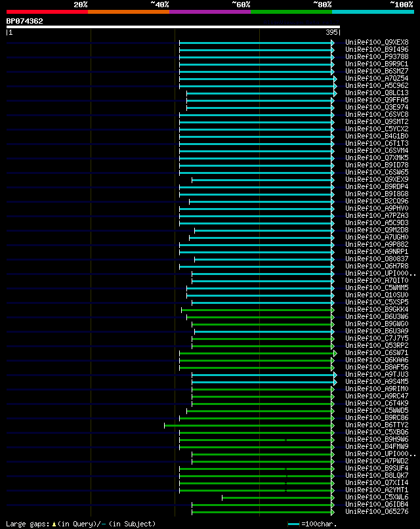Screen dimensions: 420x529
Task: Select the UniRef100_A9RIM0 label
Action: [x=377, y=389]
